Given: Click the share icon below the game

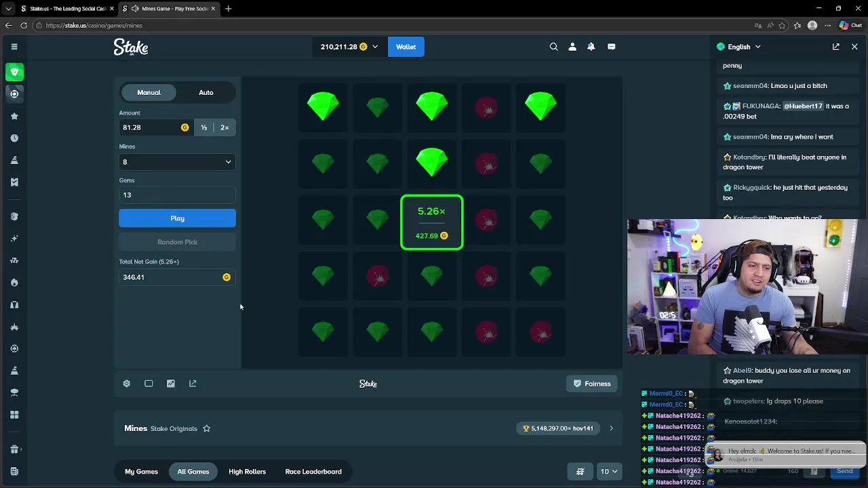Looking at the screenshot, I should click(x=193, y=384).
